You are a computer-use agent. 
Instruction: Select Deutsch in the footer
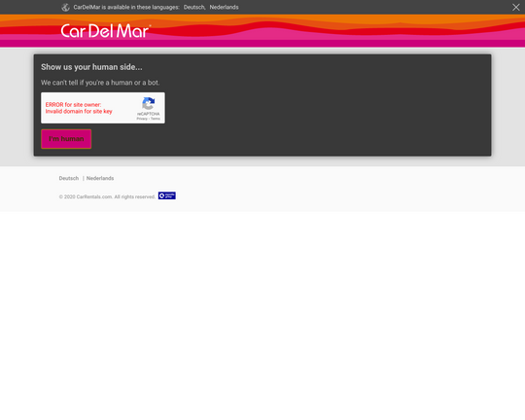pos(69,178)
